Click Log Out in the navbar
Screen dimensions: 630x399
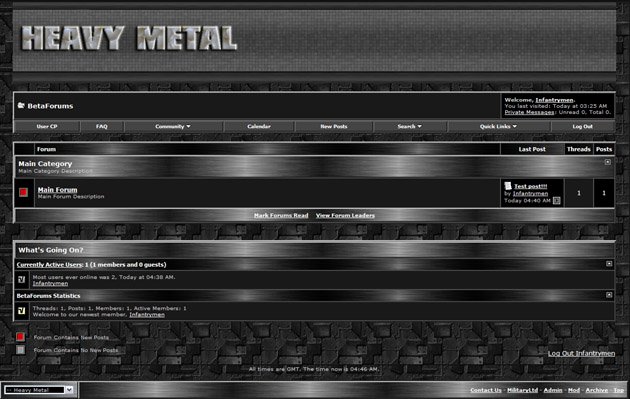click(583, 127)
